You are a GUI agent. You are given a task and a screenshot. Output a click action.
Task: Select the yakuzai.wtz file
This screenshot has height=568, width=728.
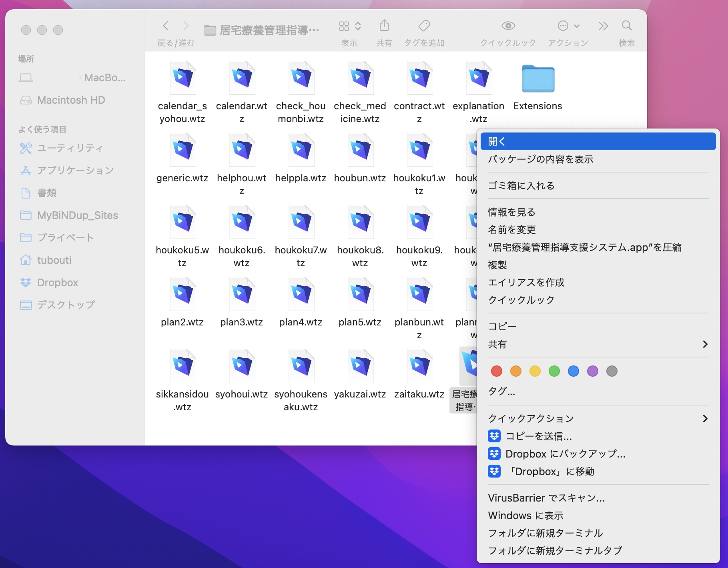[x=359, y=365]
